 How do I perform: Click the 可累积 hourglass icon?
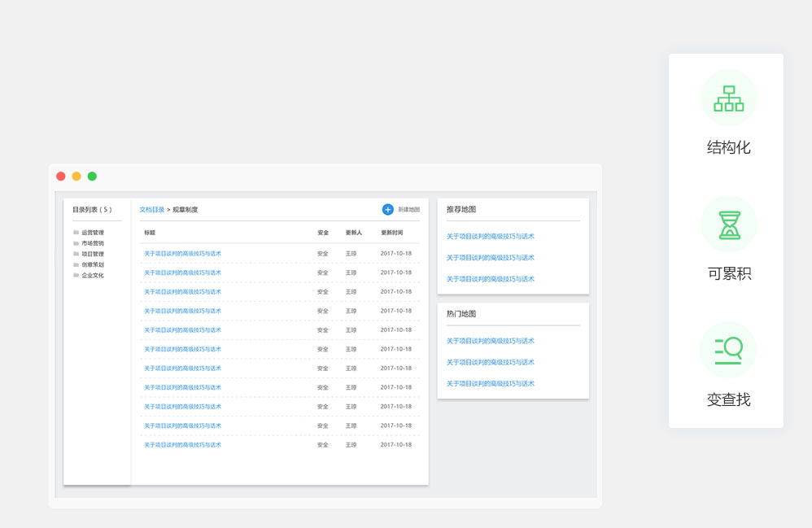(728, 225)
